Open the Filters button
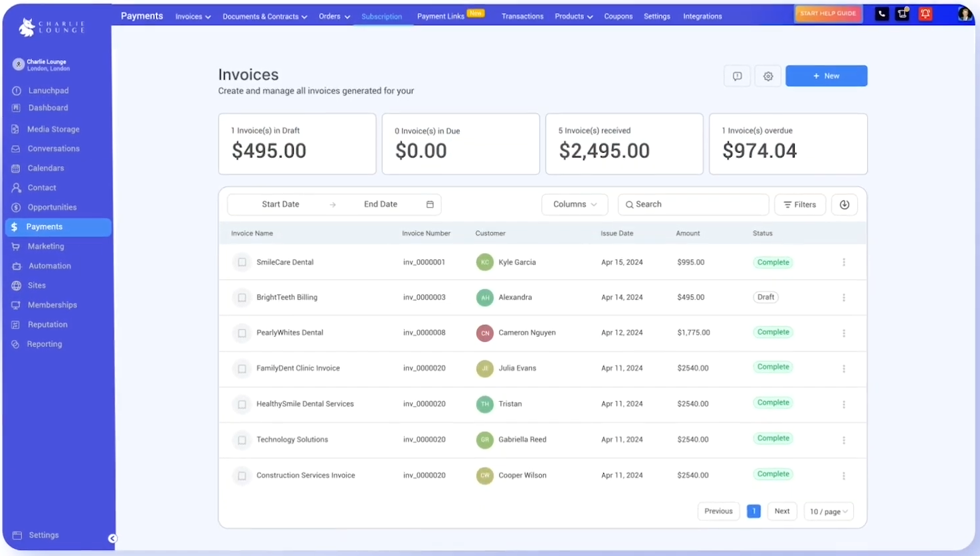The height and width of the screenshot is (556, 980). pos(800,205)
